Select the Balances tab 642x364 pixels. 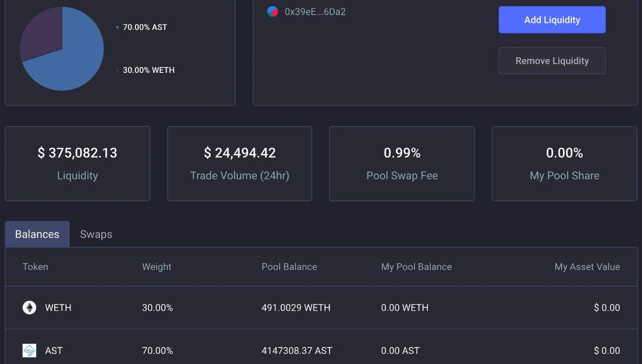click(37, 234)
